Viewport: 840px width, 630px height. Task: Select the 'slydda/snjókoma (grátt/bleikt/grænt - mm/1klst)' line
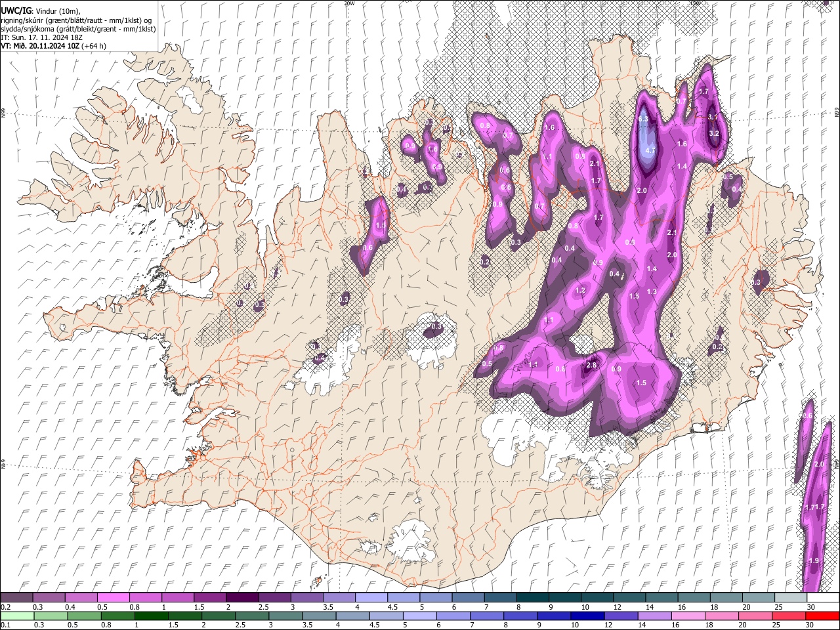pyautogui.click(x=78, y=29)
